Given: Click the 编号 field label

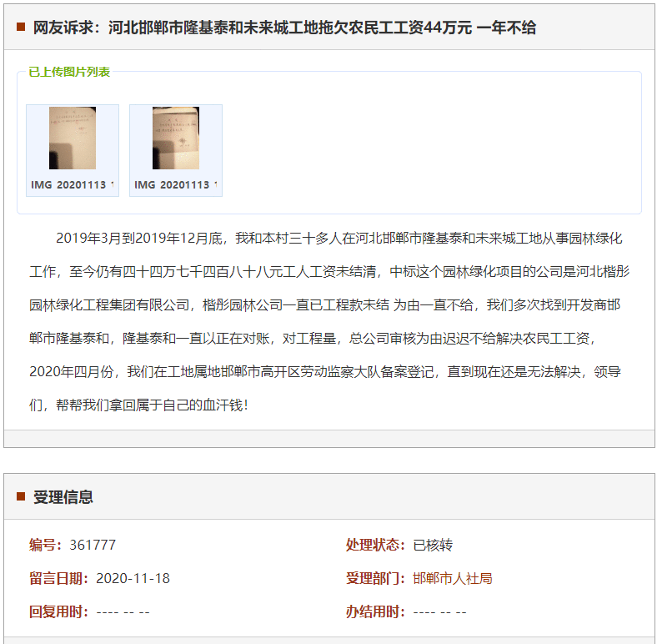Looking at the screenshot, I should (45, 546).
